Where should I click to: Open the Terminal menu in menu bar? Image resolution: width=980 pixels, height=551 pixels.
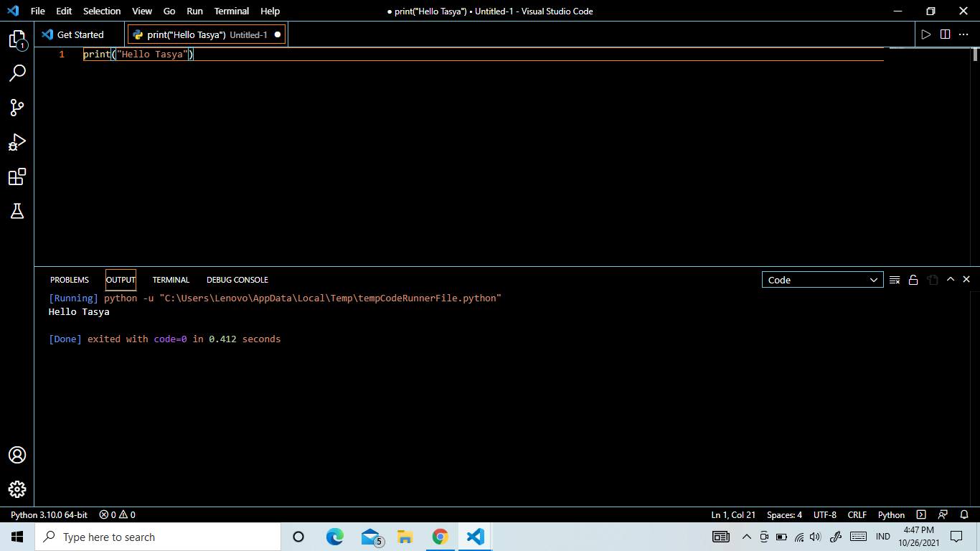tap(232, 11)
